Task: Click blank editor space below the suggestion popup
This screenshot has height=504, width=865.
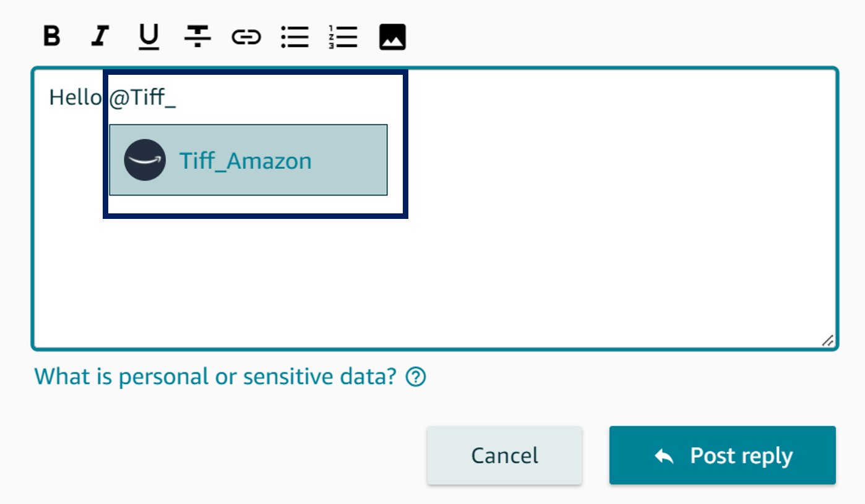Action: [433, 278]
